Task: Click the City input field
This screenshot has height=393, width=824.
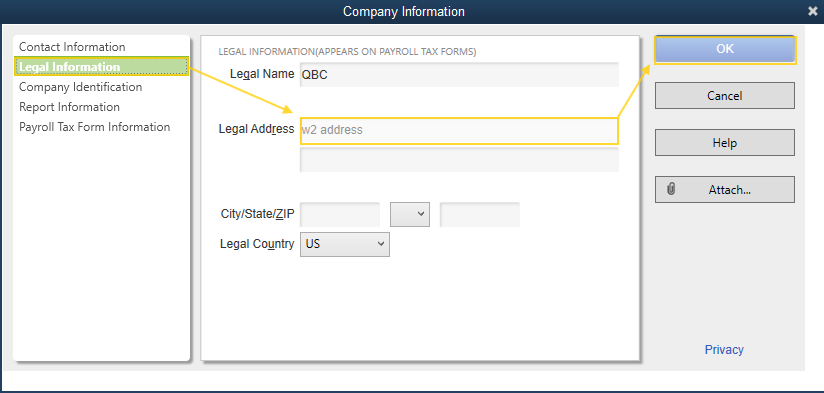Action: click(x=340, y=214)
